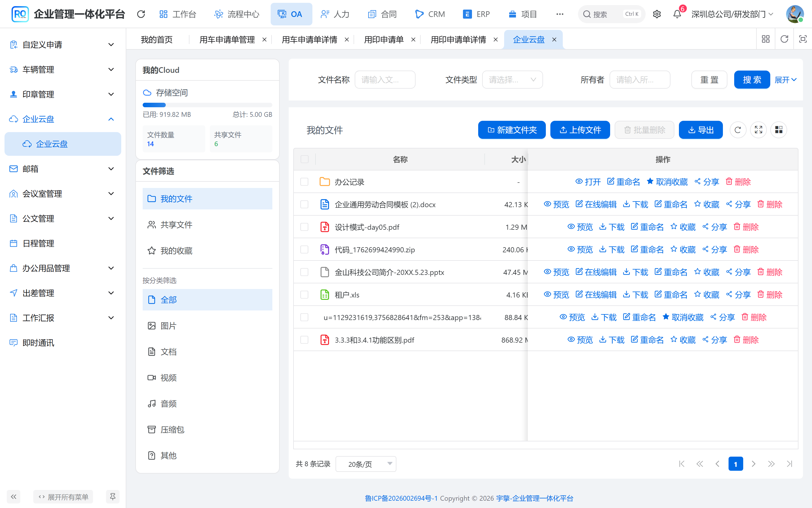Open the 深圳总公司/研发部门 organization dropdown
Viewport: 812px width, 508px height.
[x=732, y=14]
